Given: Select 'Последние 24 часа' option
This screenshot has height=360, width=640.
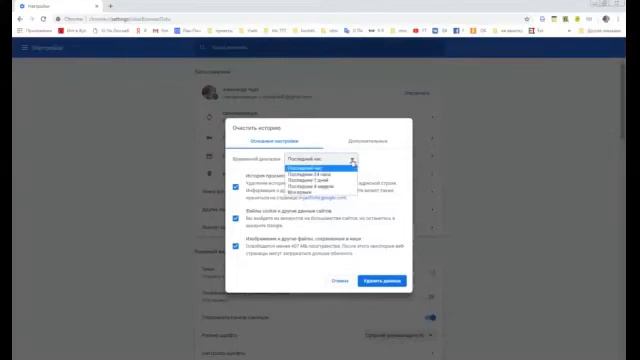Looking at the screenshot, I should click(x=321, y=174).
